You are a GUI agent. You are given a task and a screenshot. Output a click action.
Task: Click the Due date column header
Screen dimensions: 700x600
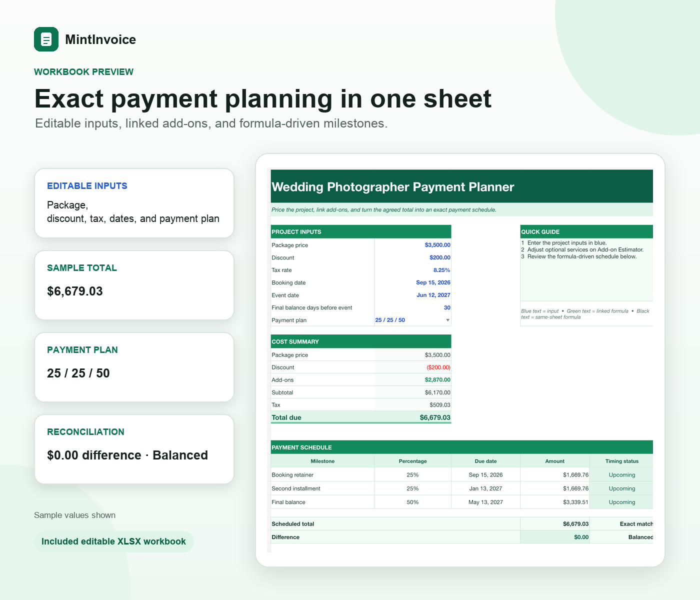(x=485, y=461)
